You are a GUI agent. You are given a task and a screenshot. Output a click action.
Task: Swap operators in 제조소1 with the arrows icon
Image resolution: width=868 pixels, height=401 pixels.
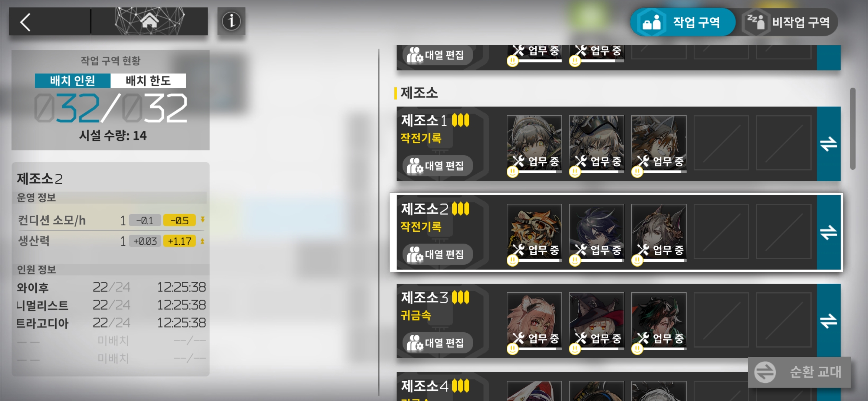828,144
